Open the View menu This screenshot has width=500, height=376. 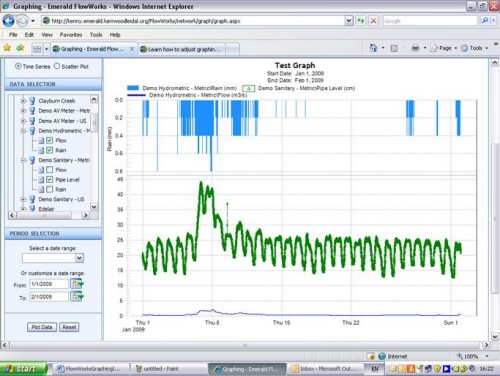47,35
